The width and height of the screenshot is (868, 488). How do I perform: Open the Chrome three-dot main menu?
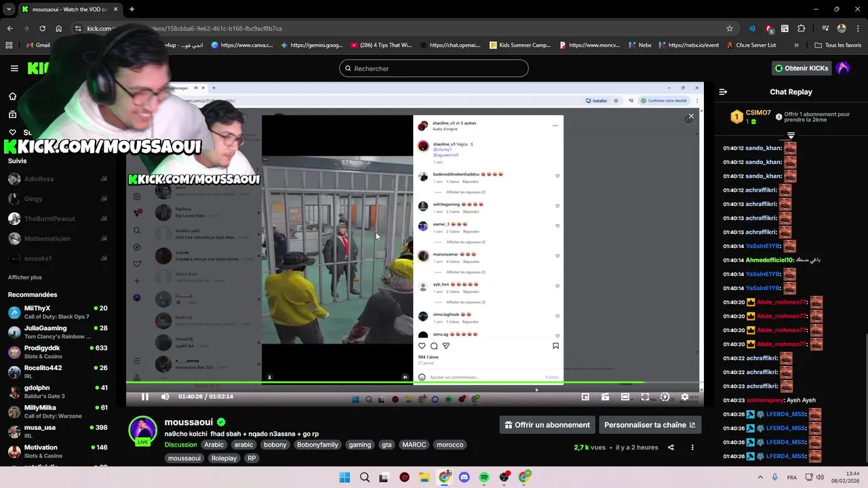(858, 28)
